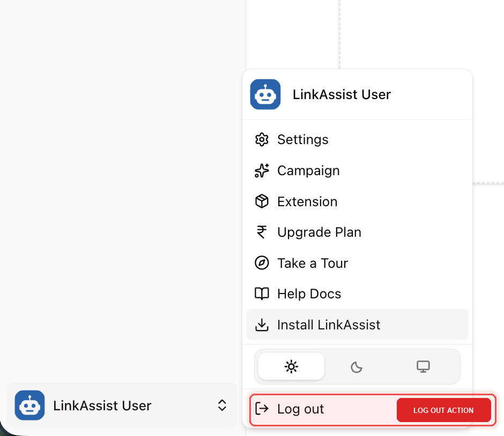Viewport: 504px width, 436px height.
Task: Click the open book Help Docs icon
Action: coord(262,294)
